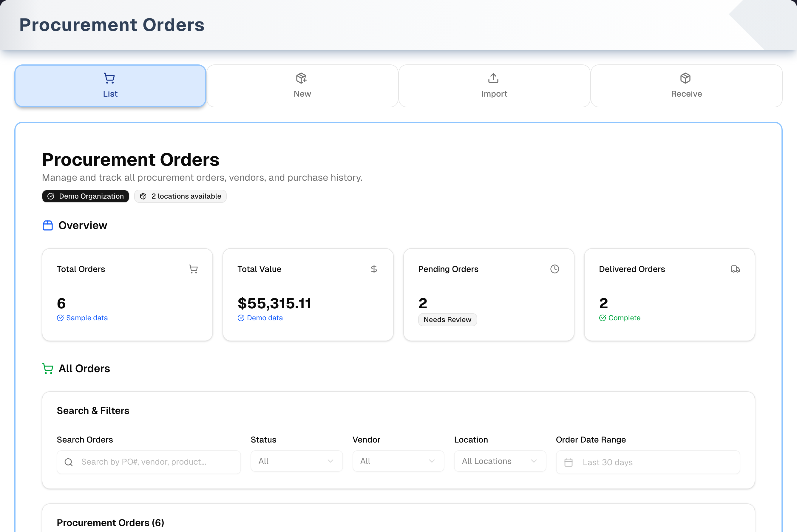Viewport: 797px width, 532px height.
Task: Click the Sample data label
Action: click(87, 318)
